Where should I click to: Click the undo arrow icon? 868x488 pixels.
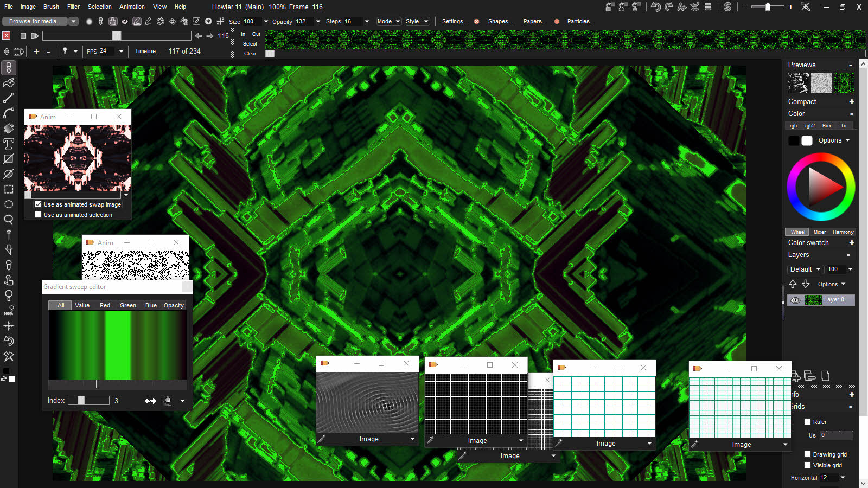tap(656, 7)
